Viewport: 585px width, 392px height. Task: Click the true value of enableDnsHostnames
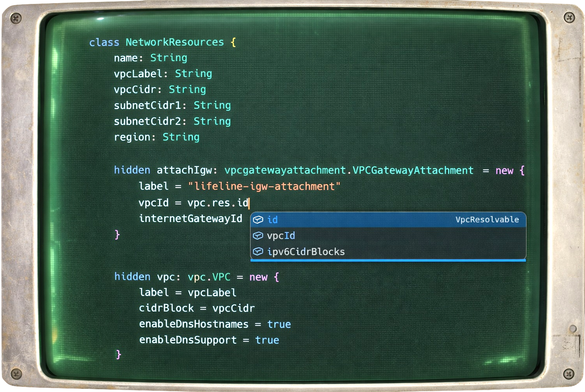click(x=279, y=324)
